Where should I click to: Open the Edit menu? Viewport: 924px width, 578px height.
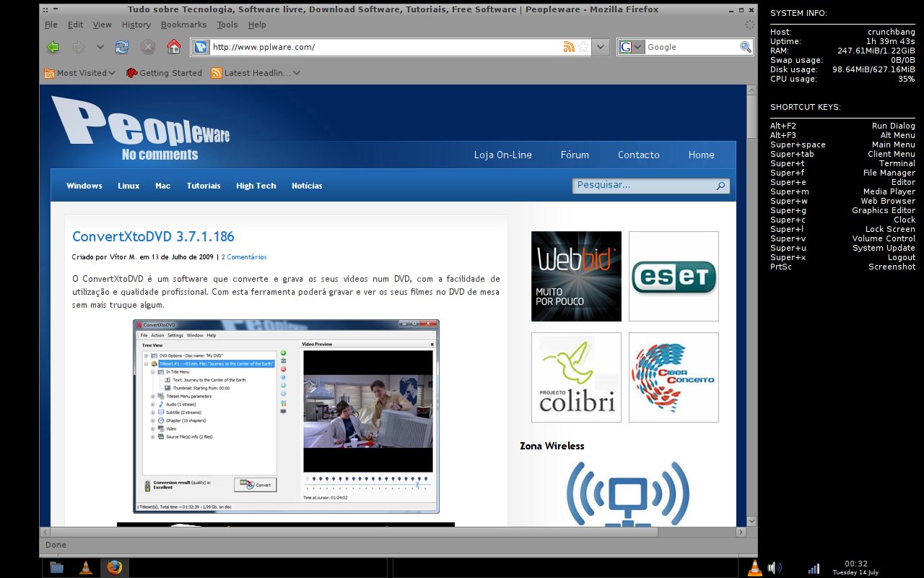tap(75, 25)
